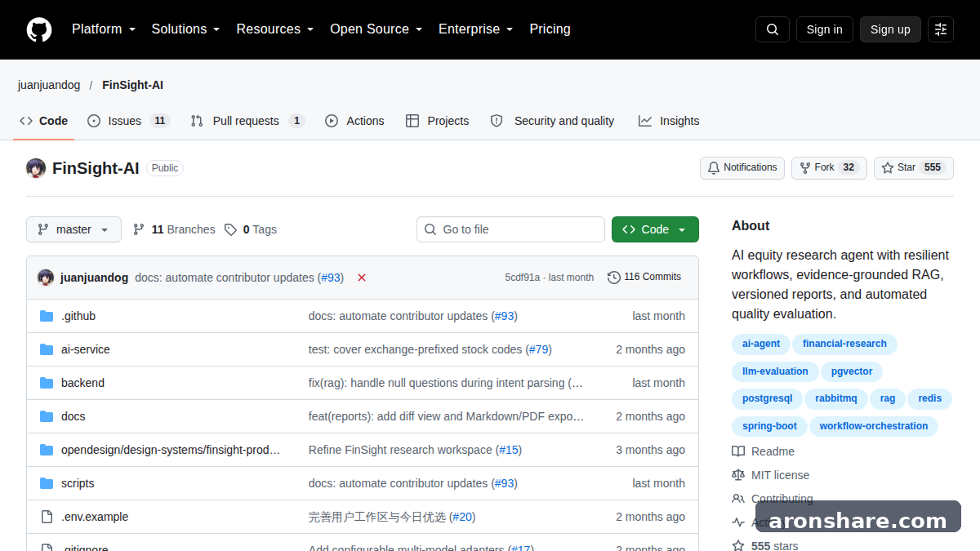Open pull request #20 link

click(462, 517)
